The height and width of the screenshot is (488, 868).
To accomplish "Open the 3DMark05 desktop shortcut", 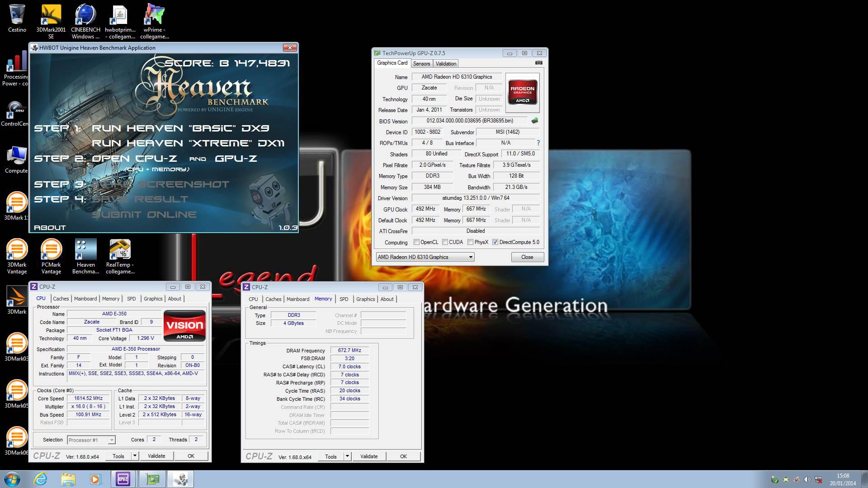I will (x=16, y=394).
